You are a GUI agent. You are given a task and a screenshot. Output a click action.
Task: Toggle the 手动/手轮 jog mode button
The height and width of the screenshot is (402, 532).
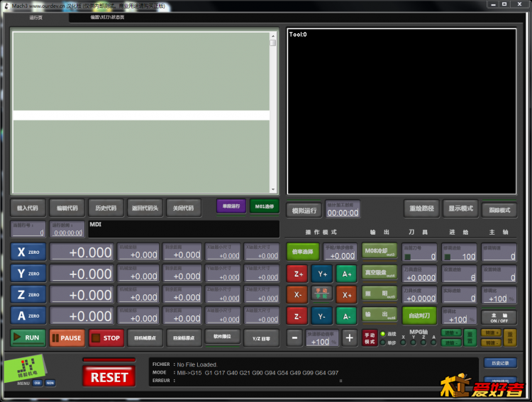tap(321, 294)
